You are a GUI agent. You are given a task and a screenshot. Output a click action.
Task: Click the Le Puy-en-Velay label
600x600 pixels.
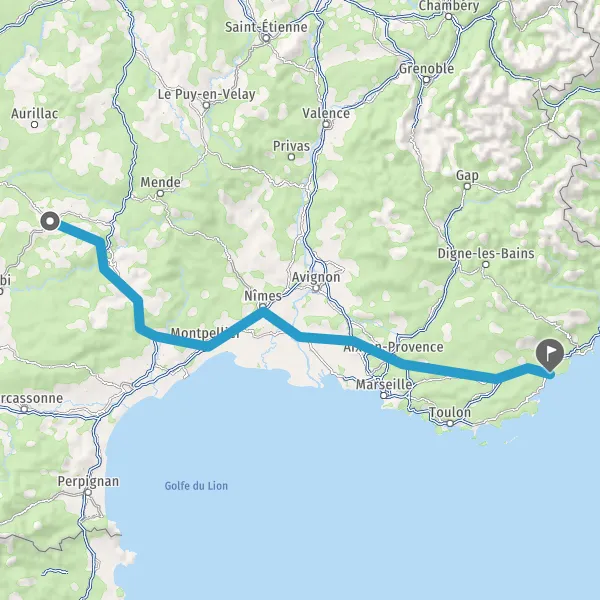[x=207, y=94]
